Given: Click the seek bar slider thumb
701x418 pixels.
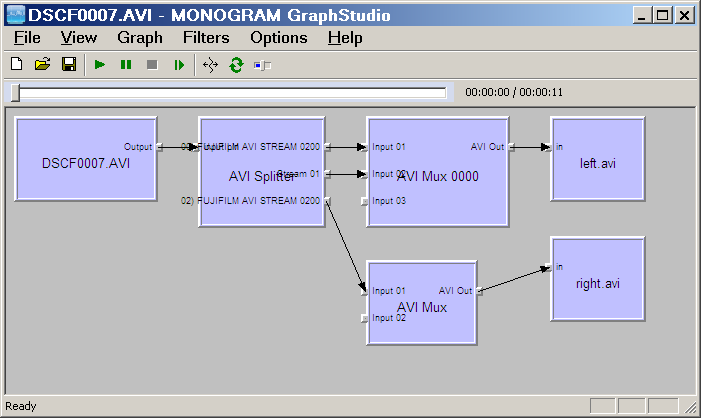Looking at the screenshot, I should [x=15, y=93].
